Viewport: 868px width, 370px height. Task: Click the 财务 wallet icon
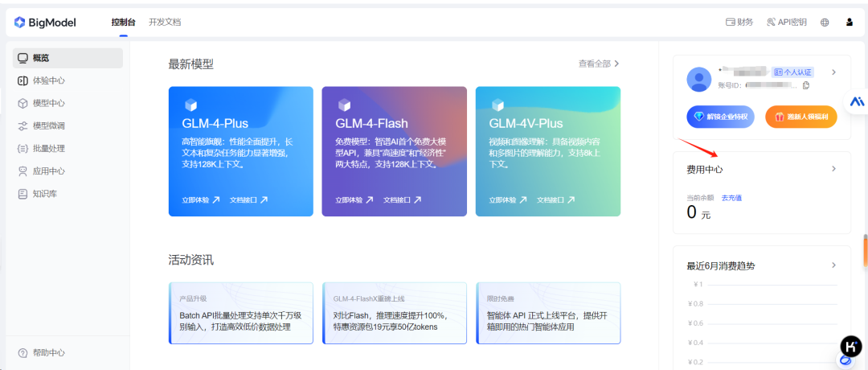tap(730, 23)
